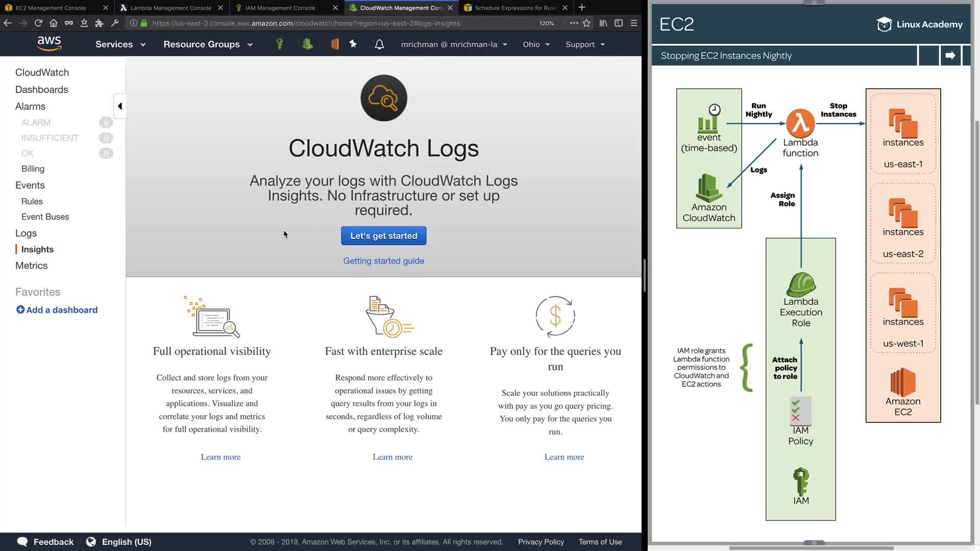Click the Let's get started button
This screenshot has width=980, height=551.
[x=384, y=236]
